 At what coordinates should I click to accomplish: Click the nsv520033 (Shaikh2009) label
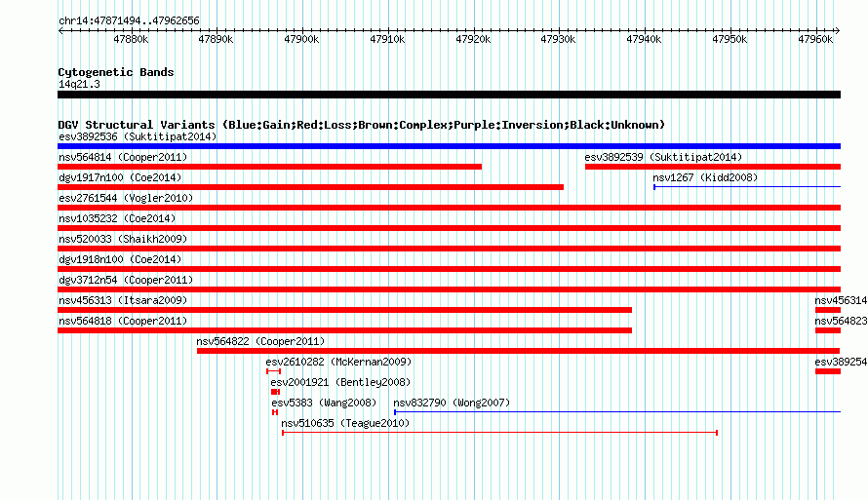tap(123, 239)
